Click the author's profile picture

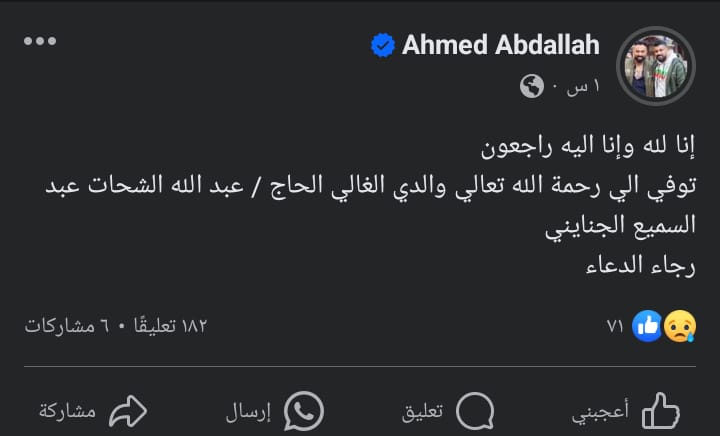pos(656,67)
